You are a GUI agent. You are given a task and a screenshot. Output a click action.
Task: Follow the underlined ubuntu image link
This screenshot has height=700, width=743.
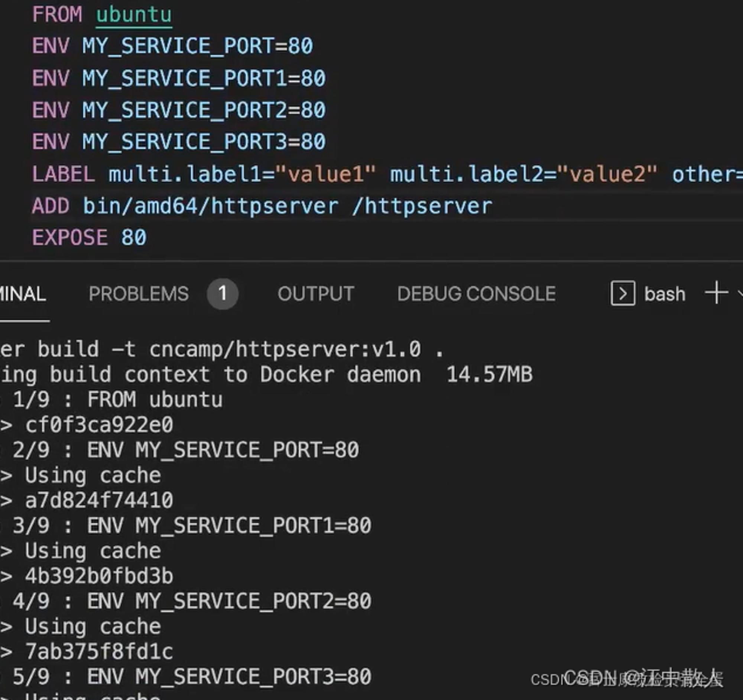point(134,15)
